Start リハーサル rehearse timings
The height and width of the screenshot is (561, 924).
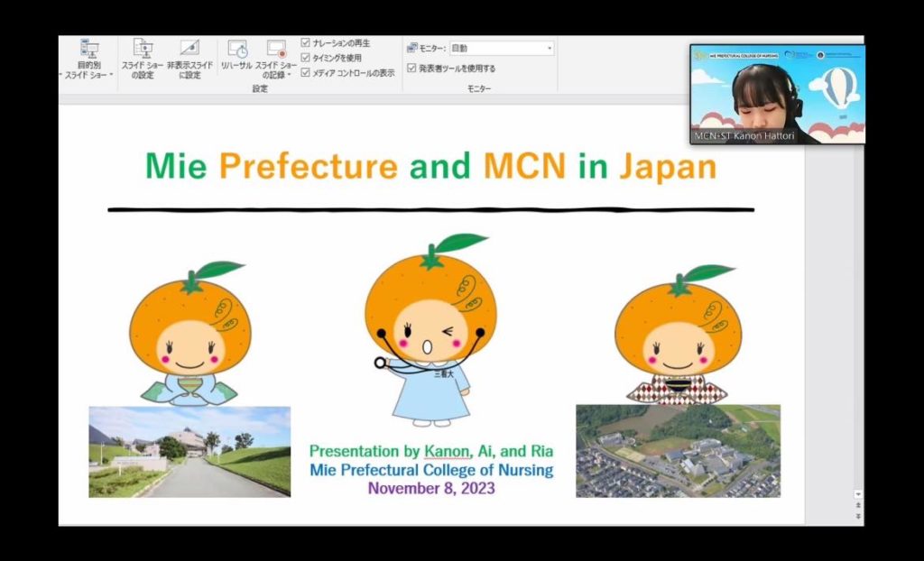point(237,56)
